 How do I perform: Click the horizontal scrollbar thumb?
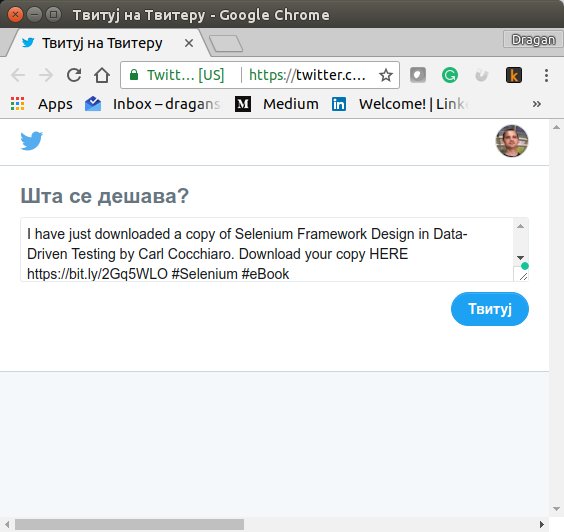coord(129,524)
